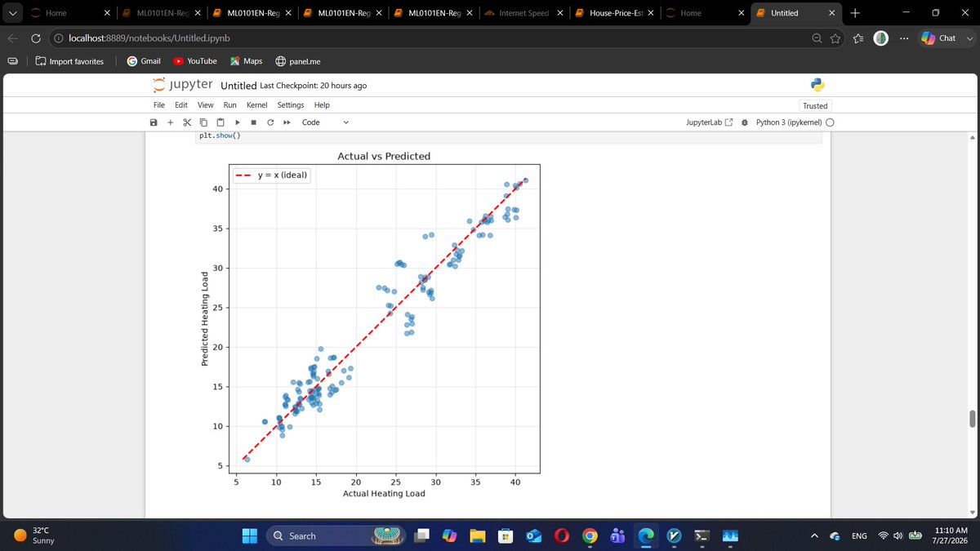This screenshot has height=551, width=980.
Task: Open the browser profile avatar
Action: pyautogui.click(x=880, y=38)
